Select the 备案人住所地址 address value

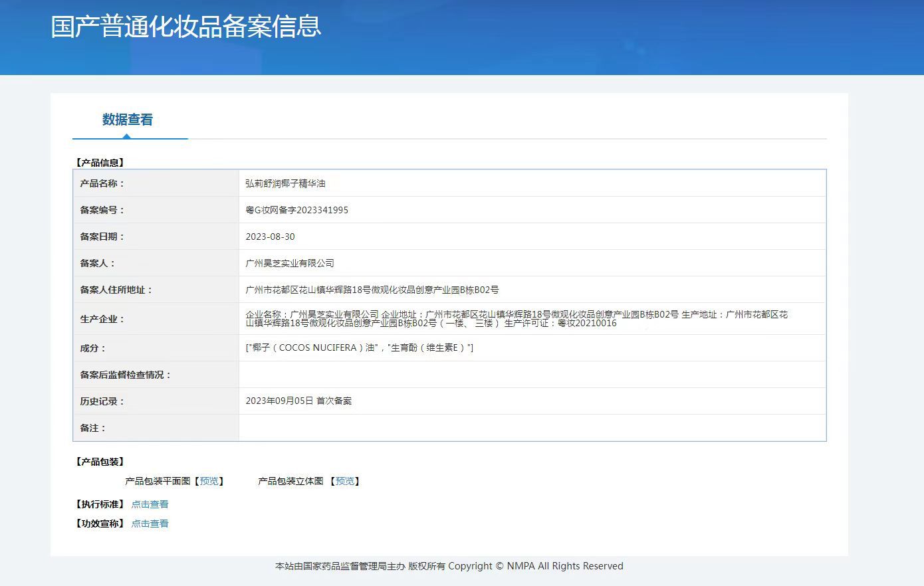click(372, 290)
